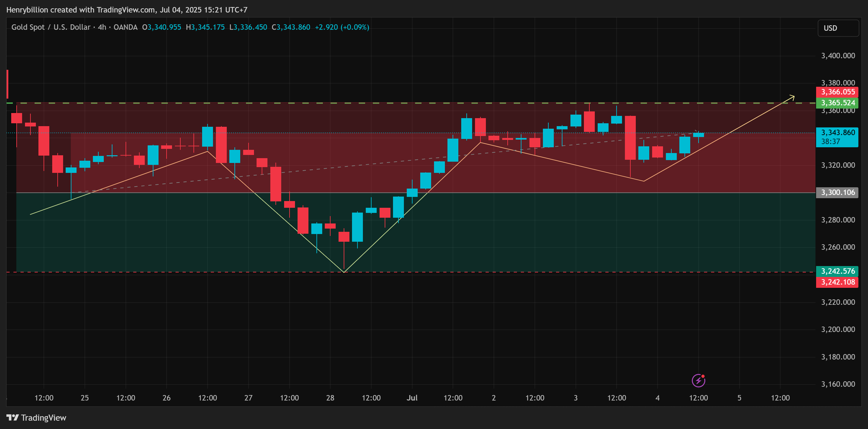Click the Jul label on time axis
Viewport: 868px width, 429px height.
412,398
